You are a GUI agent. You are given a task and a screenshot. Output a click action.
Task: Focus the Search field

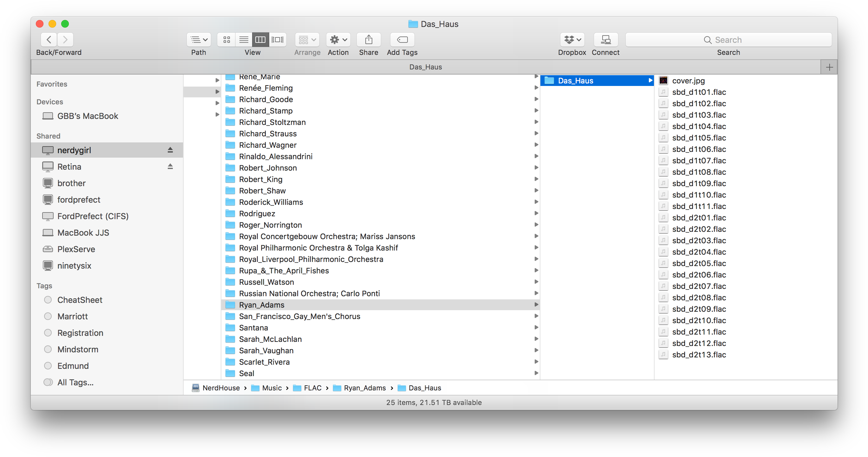click(x=728, y=40)
